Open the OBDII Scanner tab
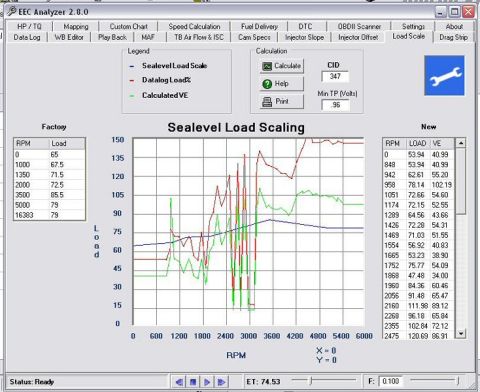 coord(359,26)
